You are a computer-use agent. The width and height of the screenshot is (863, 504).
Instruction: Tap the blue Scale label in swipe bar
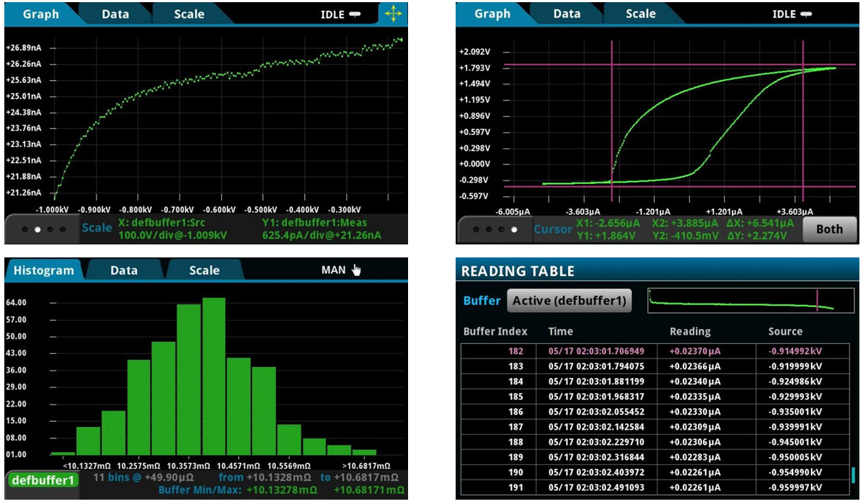(x=97, y=228)
